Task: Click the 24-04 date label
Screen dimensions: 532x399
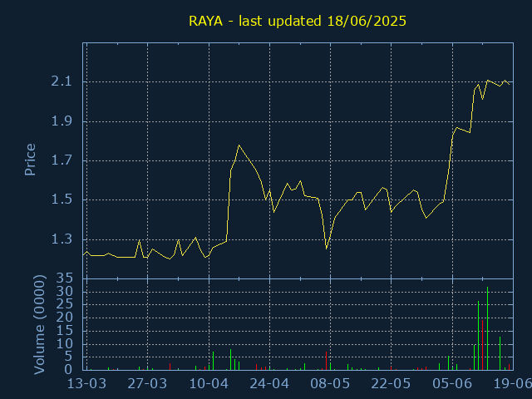Action: click(x=269, y=384)
